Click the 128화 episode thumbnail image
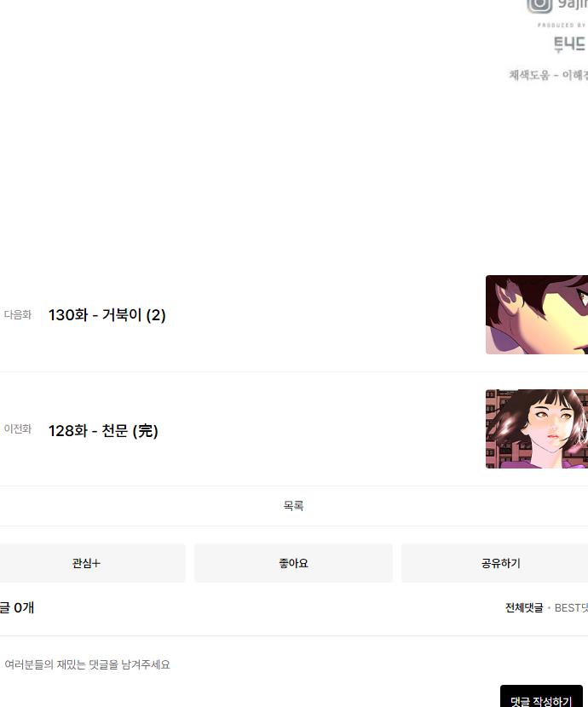 [537, 428]
